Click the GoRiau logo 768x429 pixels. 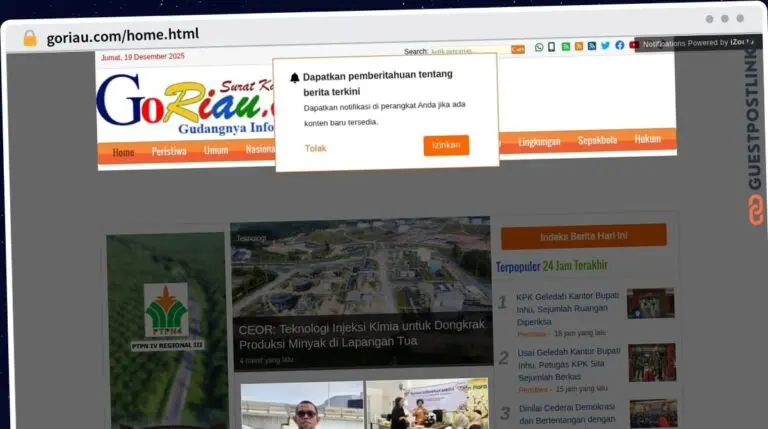[x=186, y=104]
